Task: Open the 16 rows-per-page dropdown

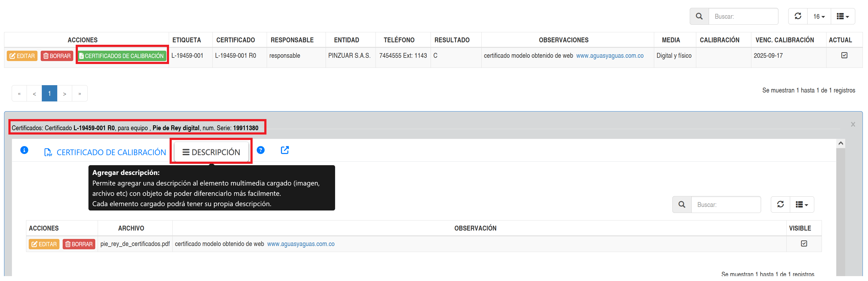Action: pyautogui.click(x=819, y=17)
